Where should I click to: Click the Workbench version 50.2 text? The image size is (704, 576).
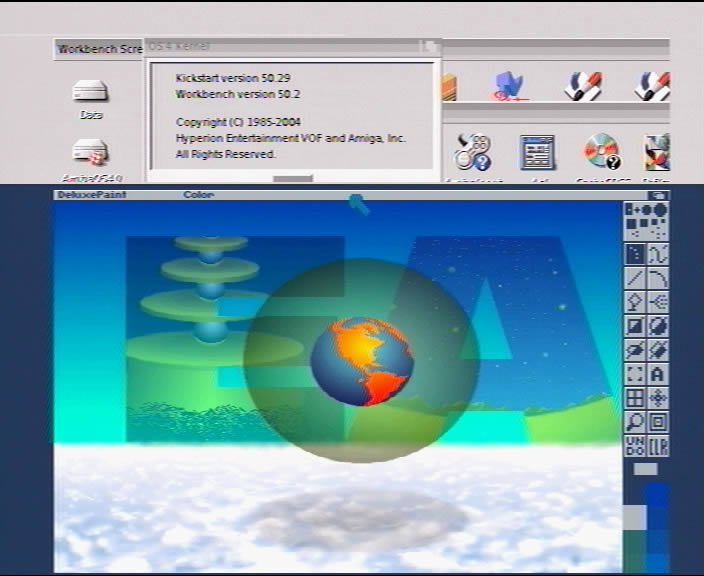[238, 94]
